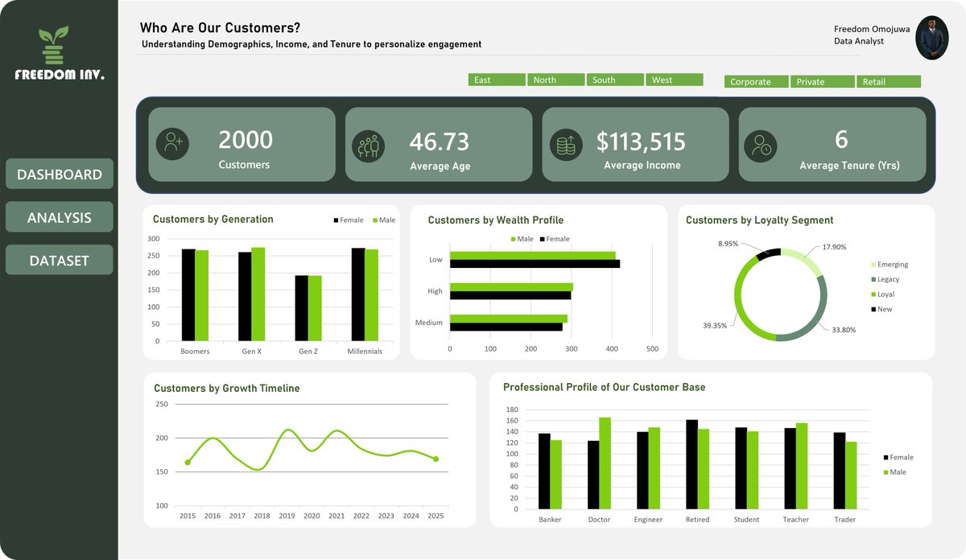Viewport: 966px width, 560px height.
Task: Select the Corporate slicer button
Action: (x=756, y=81)
